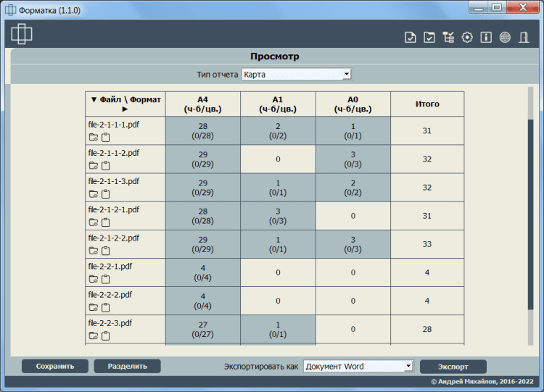The height and width of the screenshot is (392, 544).
Task: Show the program info icon
Action: tap(486, 37)
